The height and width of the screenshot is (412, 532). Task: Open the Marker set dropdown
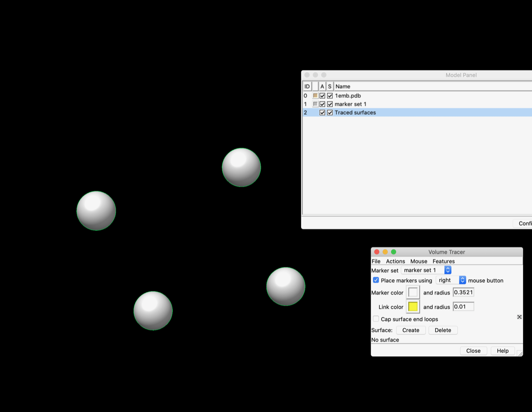[426, 270]
